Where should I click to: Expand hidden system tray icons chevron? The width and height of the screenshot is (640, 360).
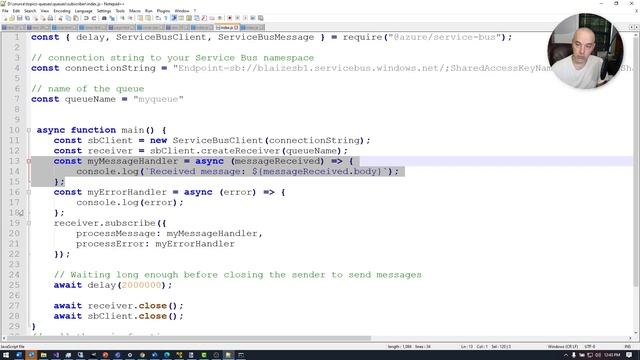pyautogui.click(x=566, y=355)
